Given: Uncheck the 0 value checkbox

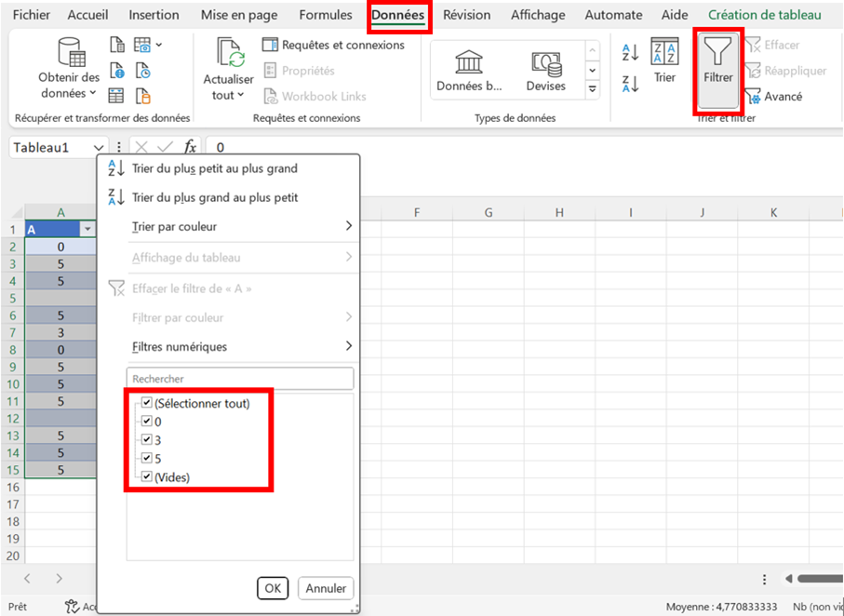Looking at the screenshot, I should tap(146, 422).
